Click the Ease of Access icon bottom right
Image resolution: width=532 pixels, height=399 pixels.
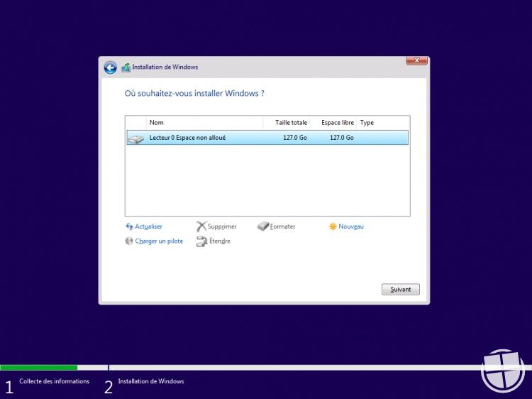[503, 371]
